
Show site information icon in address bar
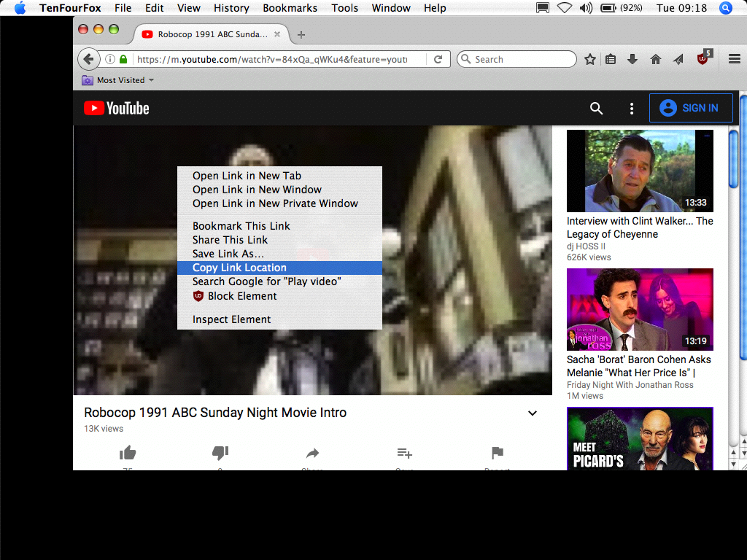(110, 60)
